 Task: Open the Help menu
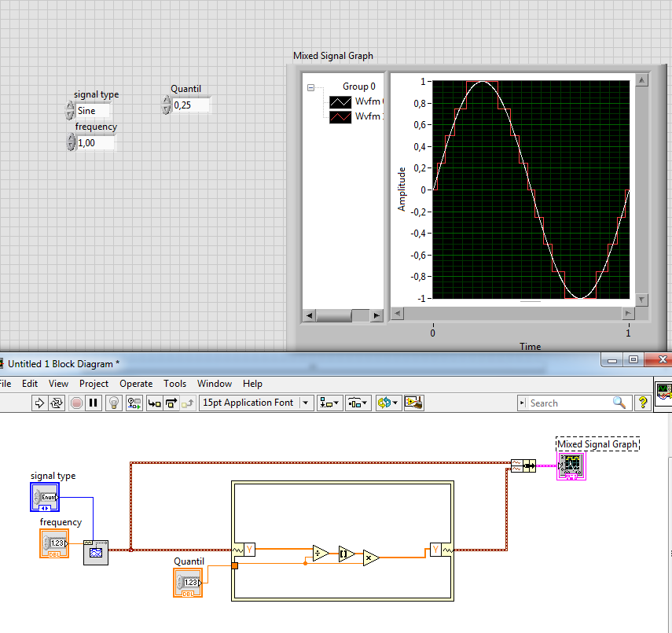coord(252,384)
